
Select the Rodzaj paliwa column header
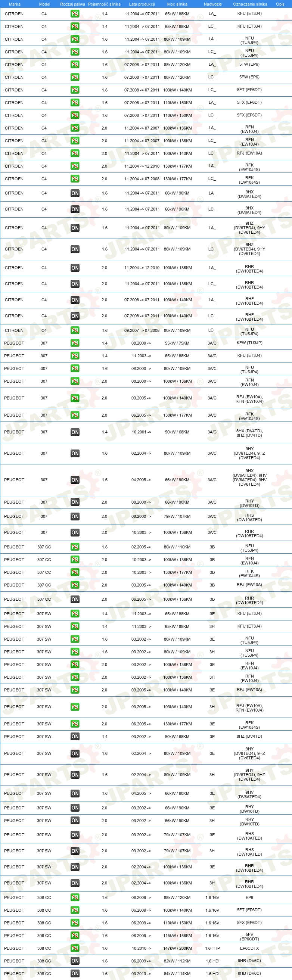(x=72, y=4)
